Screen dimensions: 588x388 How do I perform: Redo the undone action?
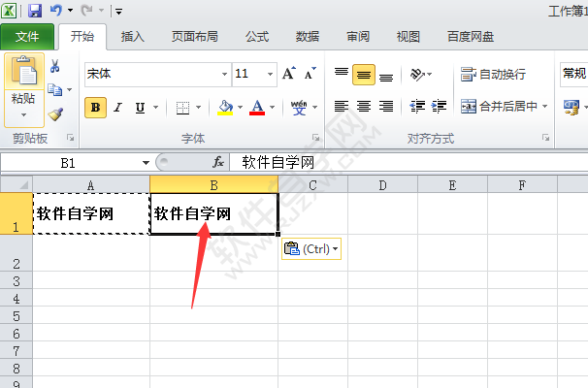[x=87, y=11]
